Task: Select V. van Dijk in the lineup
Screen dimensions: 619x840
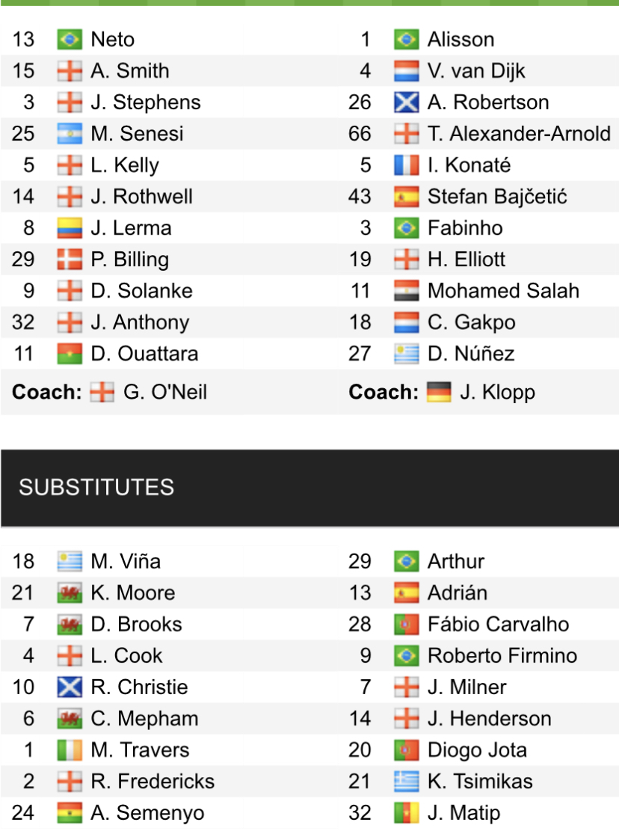Action: pos(476,70)
